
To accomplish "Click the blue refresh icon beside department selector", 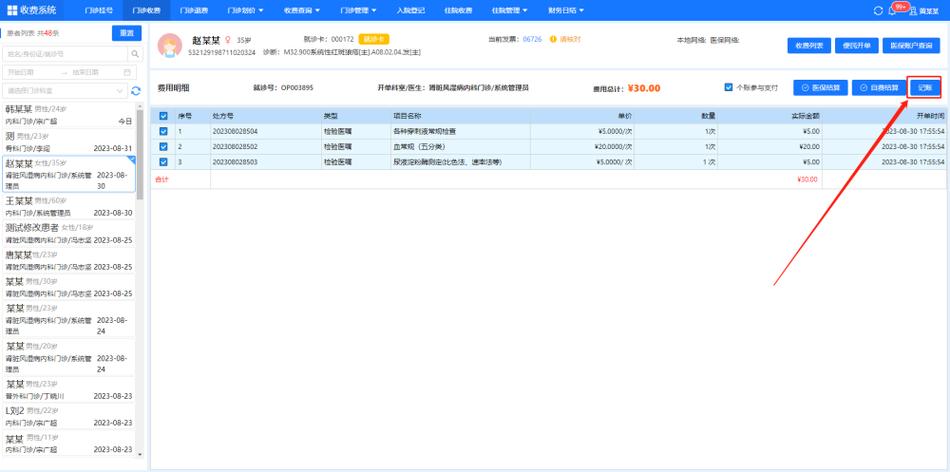I will (136, 91).
